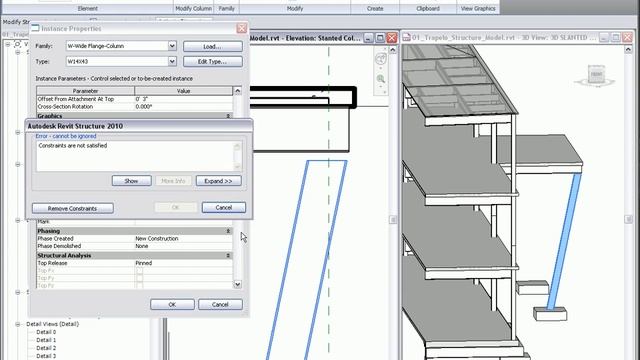Click 3D view vertical scroll up arrow
Image resolution: width=640 pixels, height=360 pixels.
click(x=629, y=50)
